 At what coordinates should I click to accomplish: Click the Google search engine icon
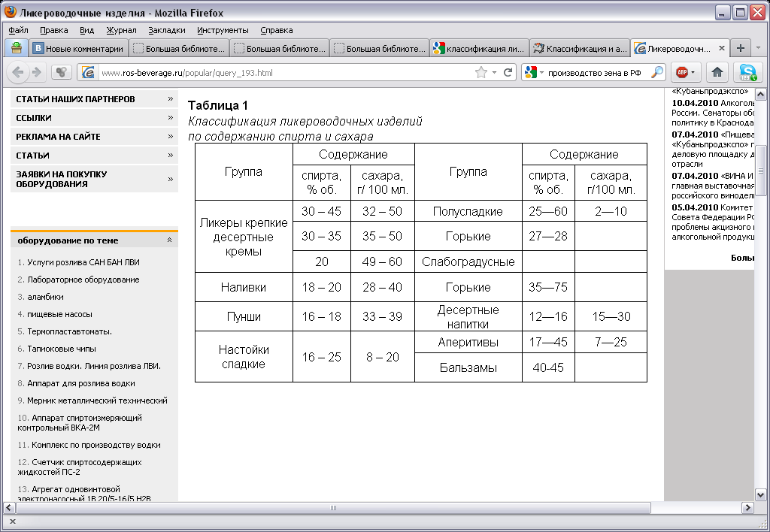click(x=530, y=73)
